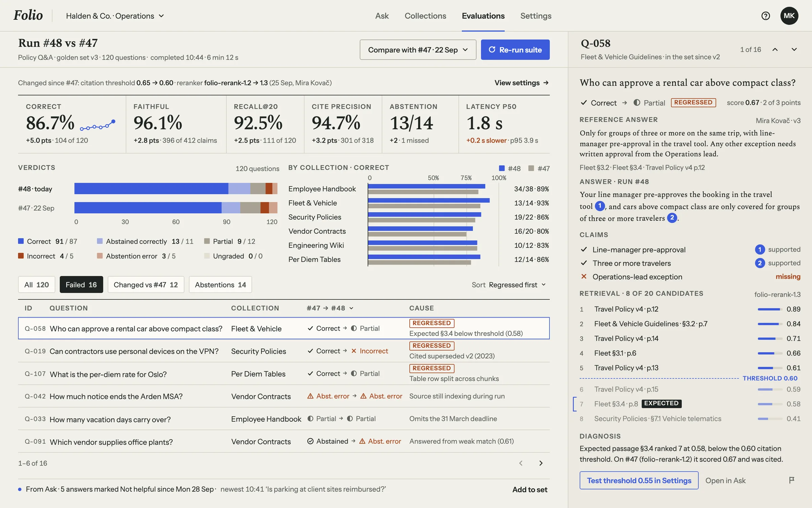
Task: Open the Collections tab
Action: [x=425, y=16]
